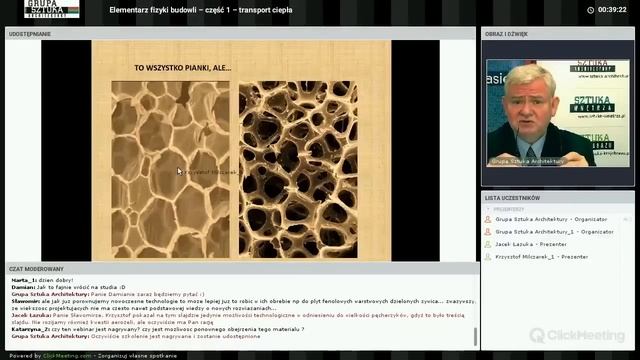This screenshot has height=360, width=640.
Task: Click the webinar title 'Elementarz fizyki budowli'
Action: click(201, 10)
